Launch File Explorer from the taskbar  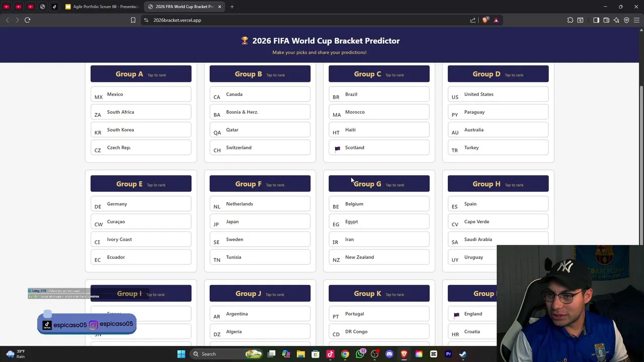[301, 354]
